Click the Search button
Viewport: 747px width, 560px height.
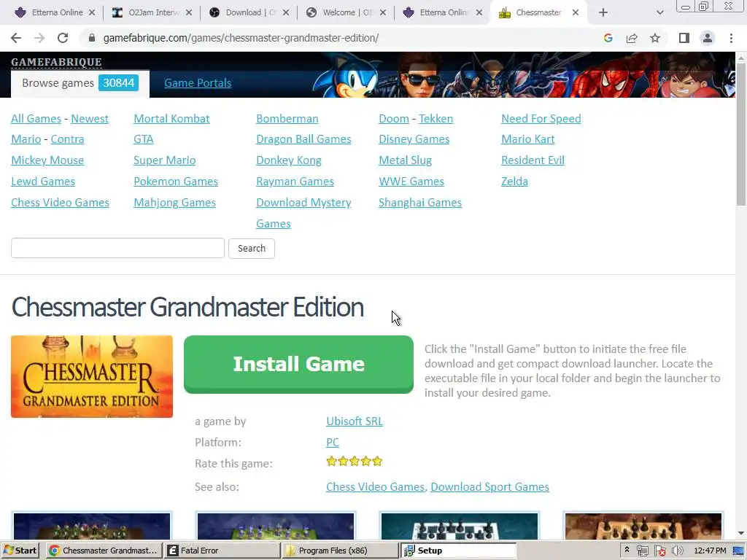coord(252,249)
